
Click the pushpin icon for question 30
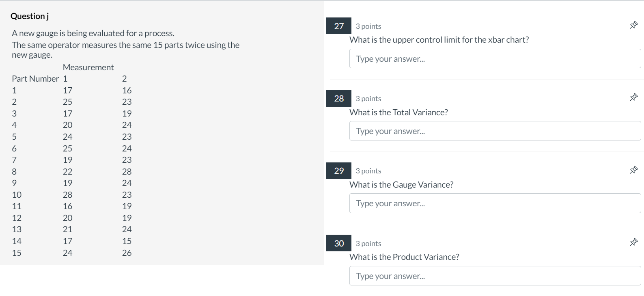pyautogui.click(x=633, y=242)
